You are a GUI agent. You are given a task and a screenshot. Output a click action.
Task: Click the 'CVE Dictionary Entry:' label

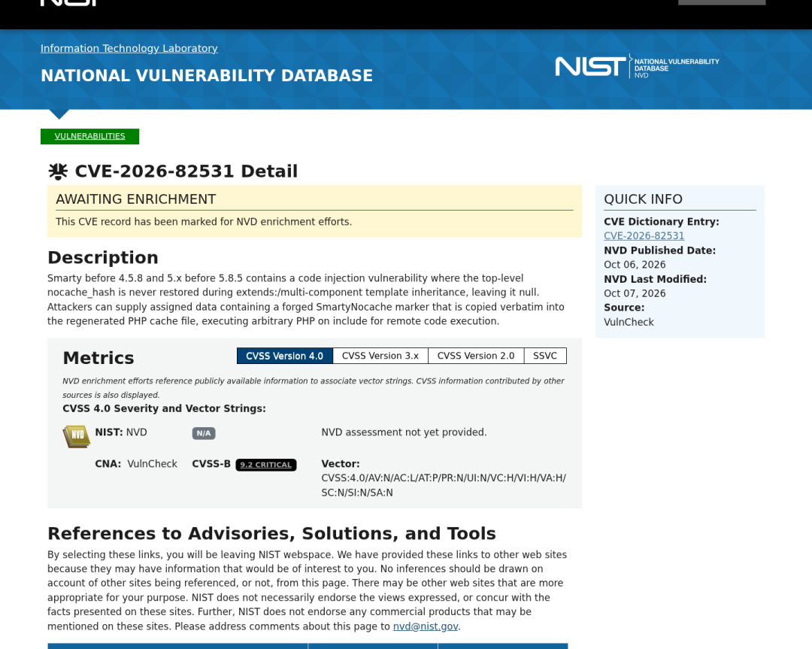(x=662, y=222)
